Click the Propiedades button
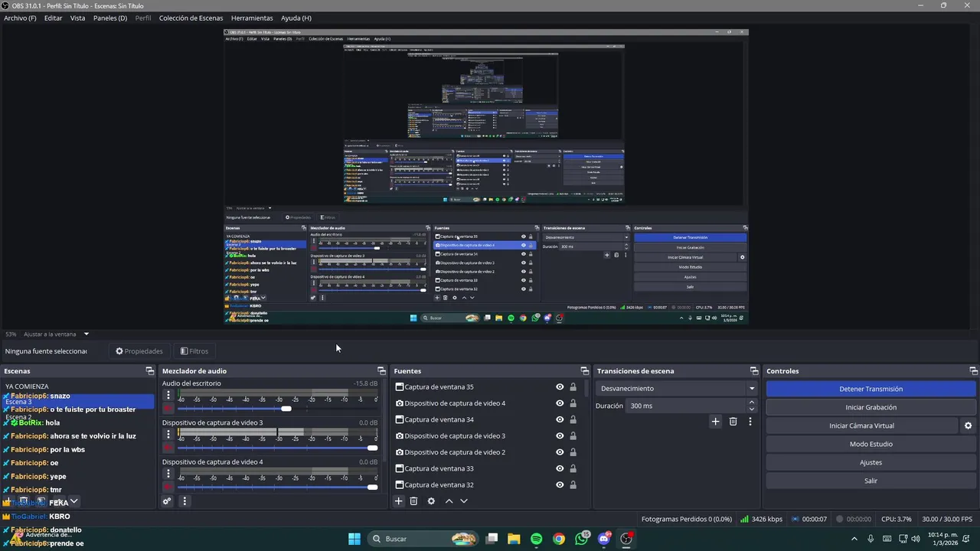The width and height of the screenshot is (980, 551). point(139,351)
